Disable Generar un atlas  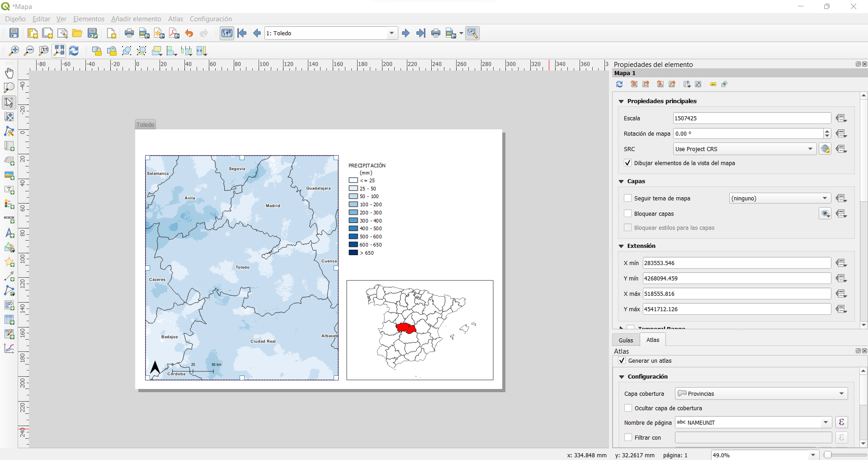coord(622,360)
